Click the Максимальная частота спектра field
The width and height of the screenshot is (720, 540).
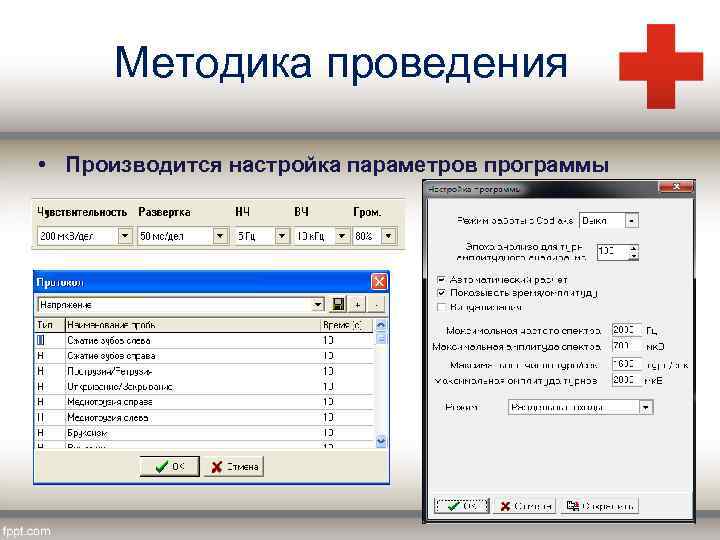[x=626, y=330]
